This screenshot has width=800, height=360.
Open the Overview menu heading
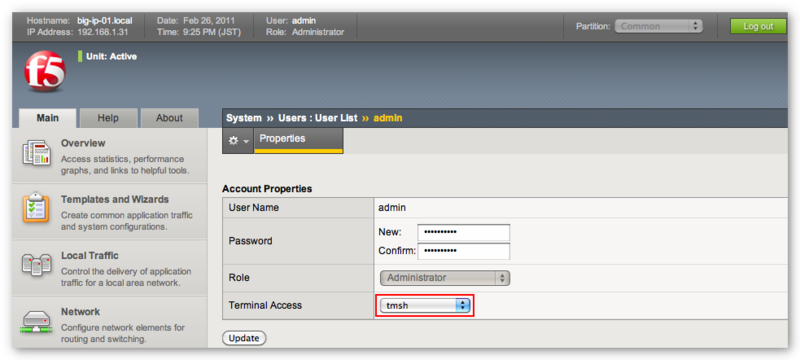coord(83,143)
